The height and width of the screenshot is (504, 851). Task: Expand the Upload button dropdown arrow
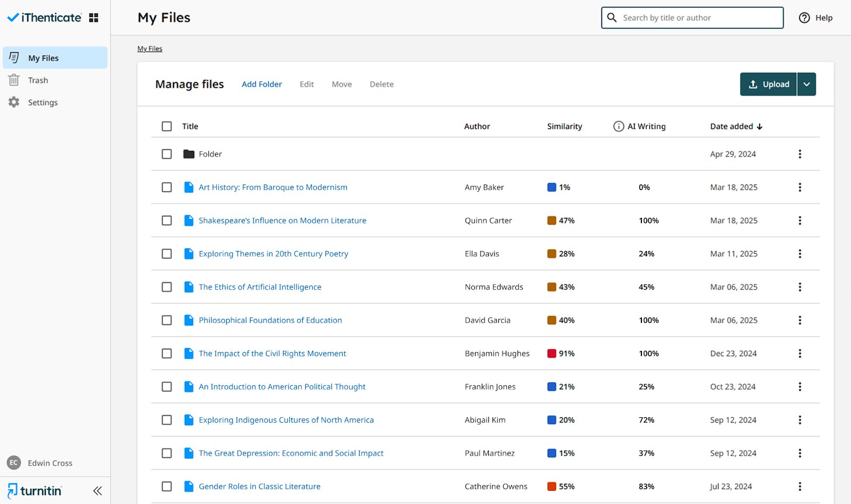(806, 84)
